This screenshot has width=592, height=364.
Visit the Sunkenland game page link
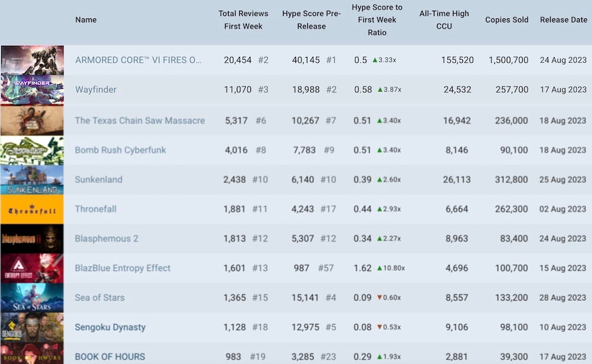tap(98, 179)
